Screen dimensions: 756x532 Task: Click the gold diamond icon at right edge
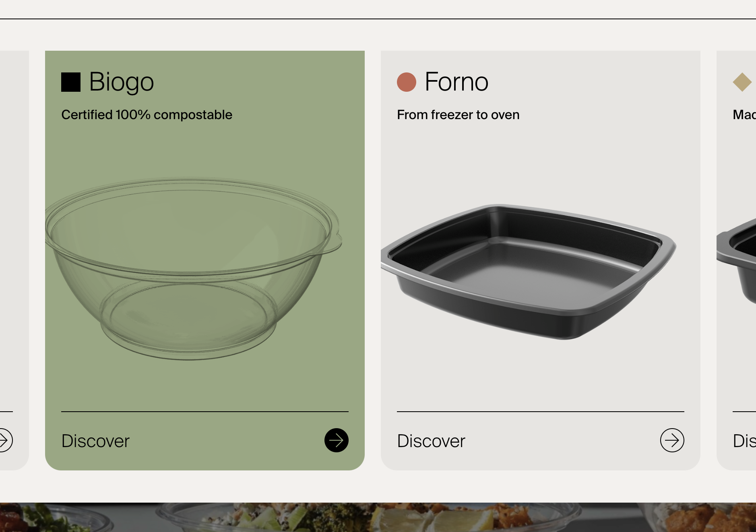[x=742, y=82]
